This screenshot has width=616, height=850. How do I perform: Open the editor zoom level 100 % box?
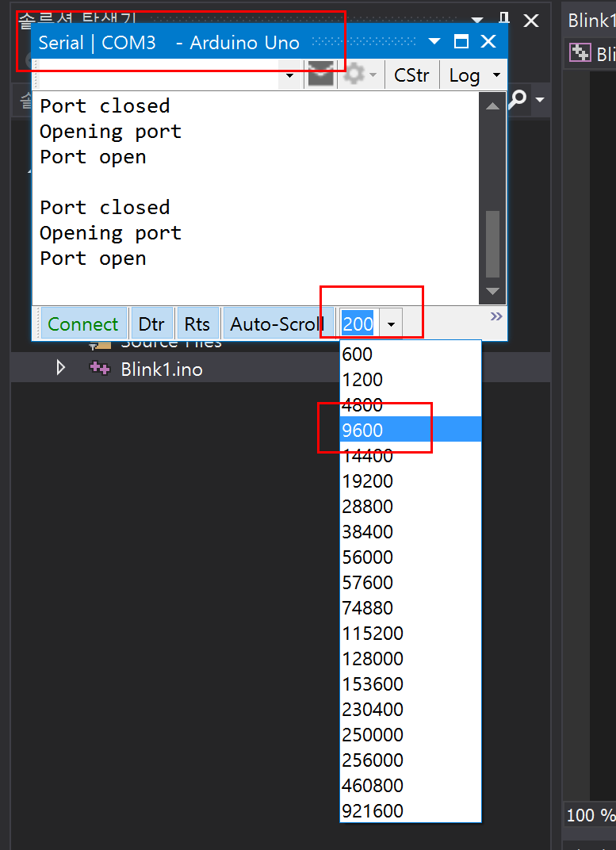pos(591,815)
